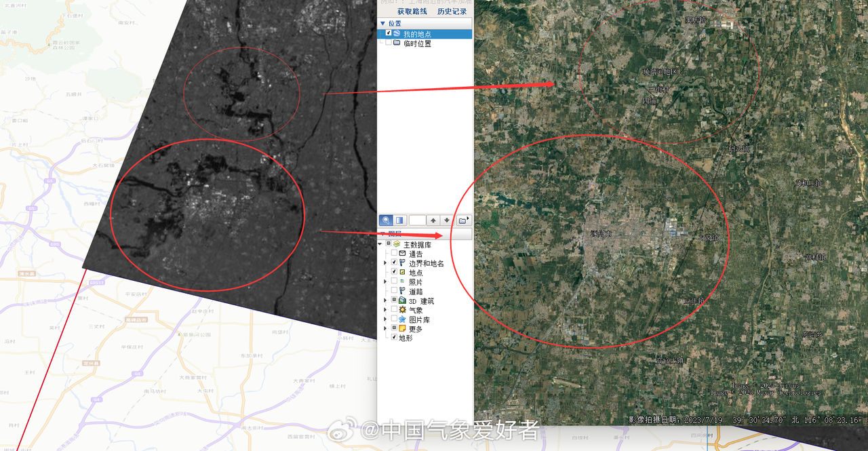Collapse the 位置 panel section
This screenshot has width=868, height=451.
point(382,23)
